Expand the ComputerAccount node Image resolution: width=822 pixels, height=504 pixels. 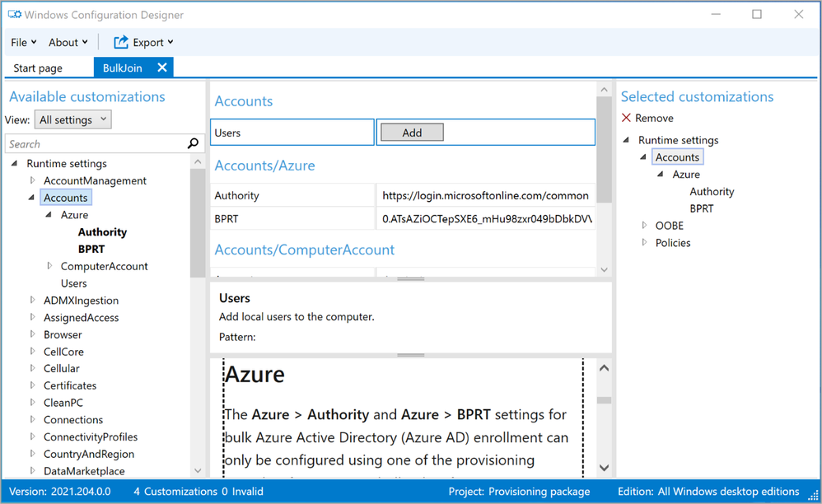tap(49, 266)
